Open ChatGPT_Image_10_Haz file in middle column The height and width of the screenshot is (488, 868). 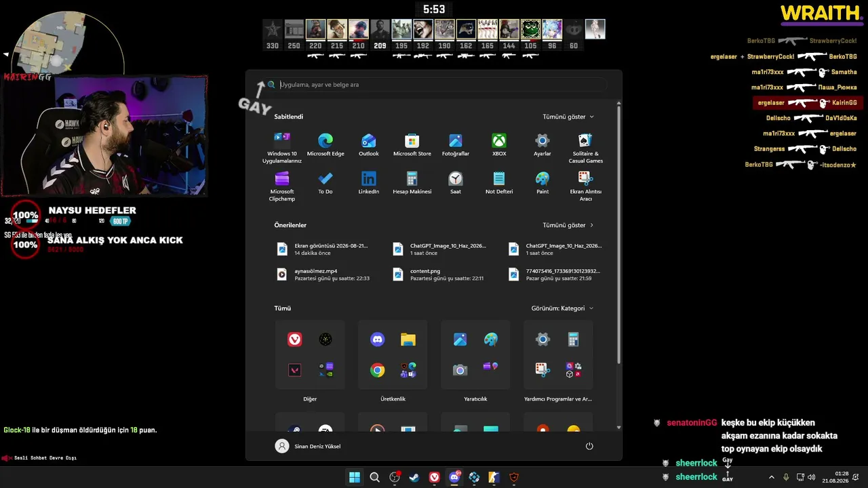tap(439, 249)
